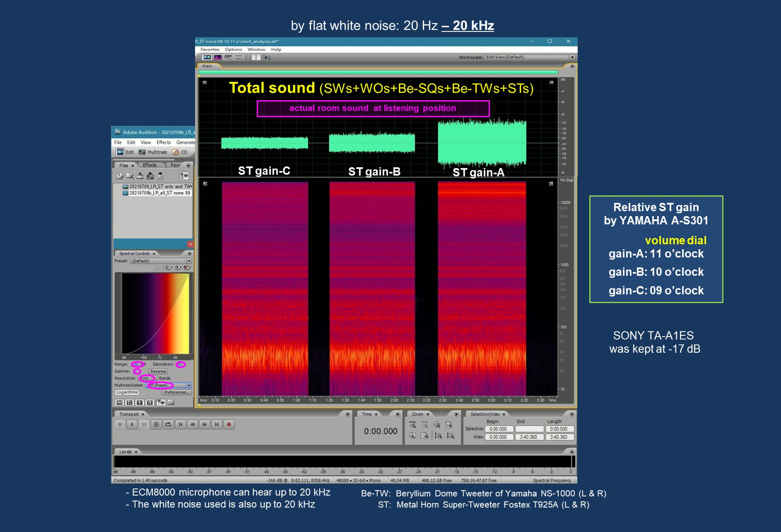Open the Generate menu
The image size is (781, 532).
(x=185, y=142)
